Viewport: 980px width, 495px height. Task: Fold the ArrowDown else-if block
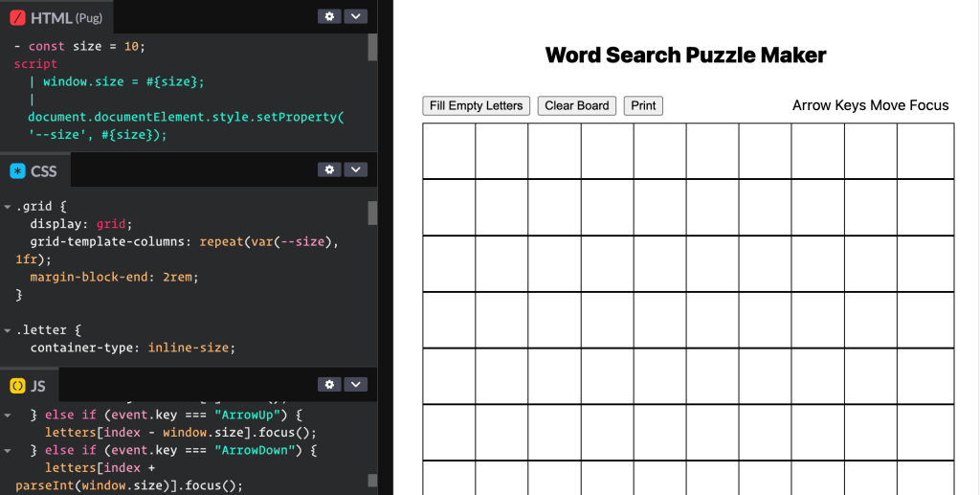[x=8, y=451]
